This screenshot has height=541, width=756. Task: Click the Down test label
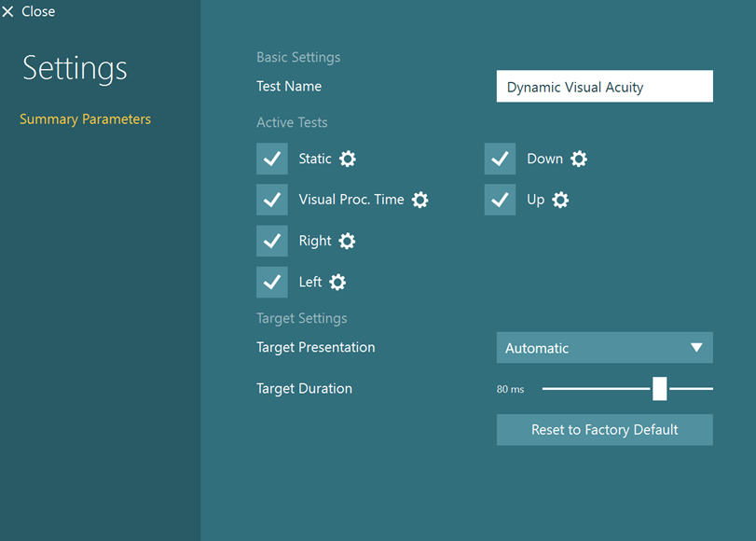(x=544, y=159)
